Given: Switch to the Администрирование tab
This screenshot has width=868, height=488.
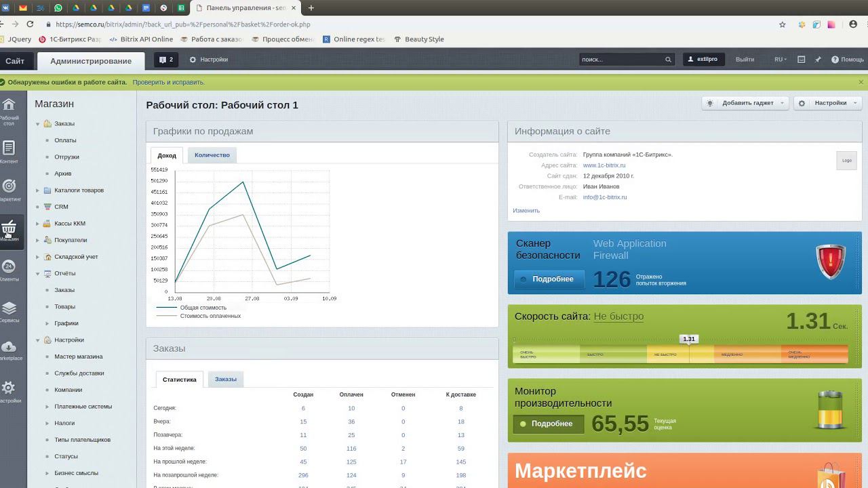Looking at the screenshot, I should click(91, 61).
